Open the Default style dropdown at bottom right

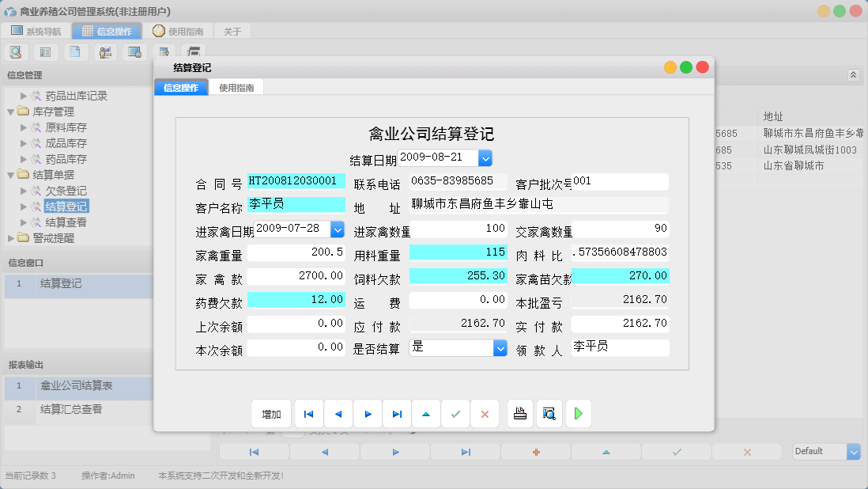855,451
